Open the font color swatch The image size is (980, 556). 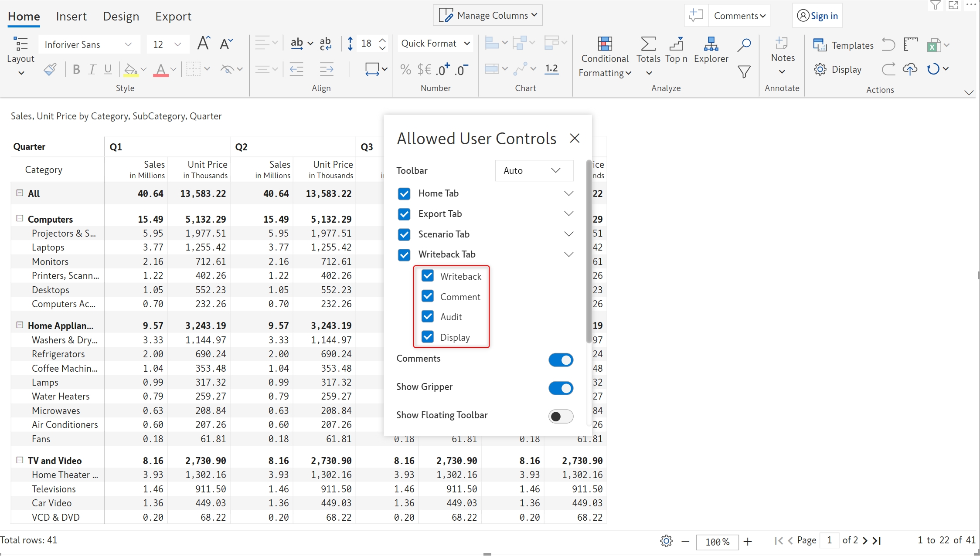[161, 69]
